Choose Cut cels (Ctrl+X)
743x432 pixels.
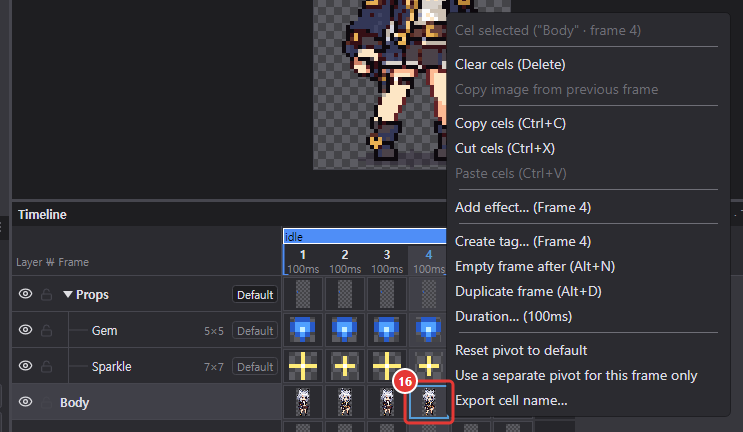click(x=505, y=149)
